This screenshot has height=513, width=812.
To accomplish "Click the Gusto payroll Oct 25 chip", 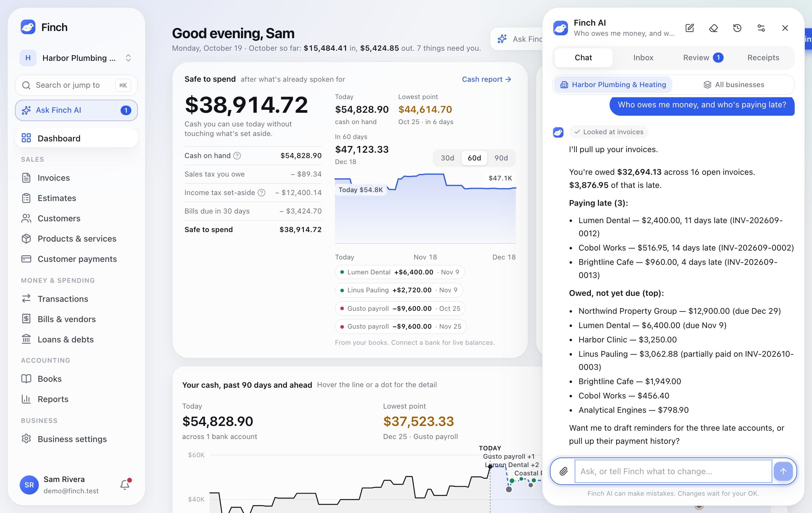I will [400, 308].
